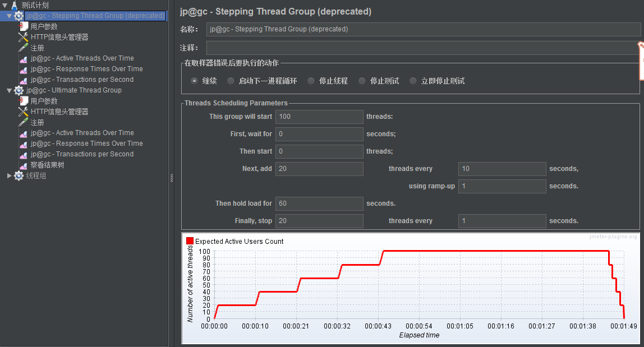This screenshot has height=347, width=644.
Task: Click the 名称 name text field
Action: point(423,29)
